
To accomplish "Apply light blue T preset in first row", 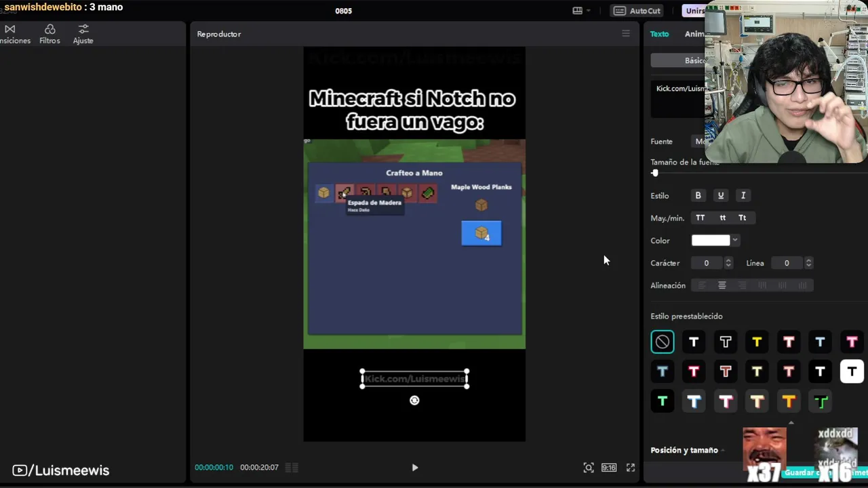I will pyautogui.click(x=820, y=342).
